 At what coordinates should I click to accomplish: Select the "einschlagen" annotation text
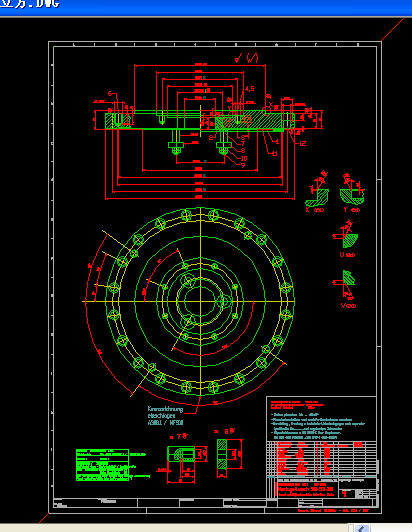coord(162,416)
